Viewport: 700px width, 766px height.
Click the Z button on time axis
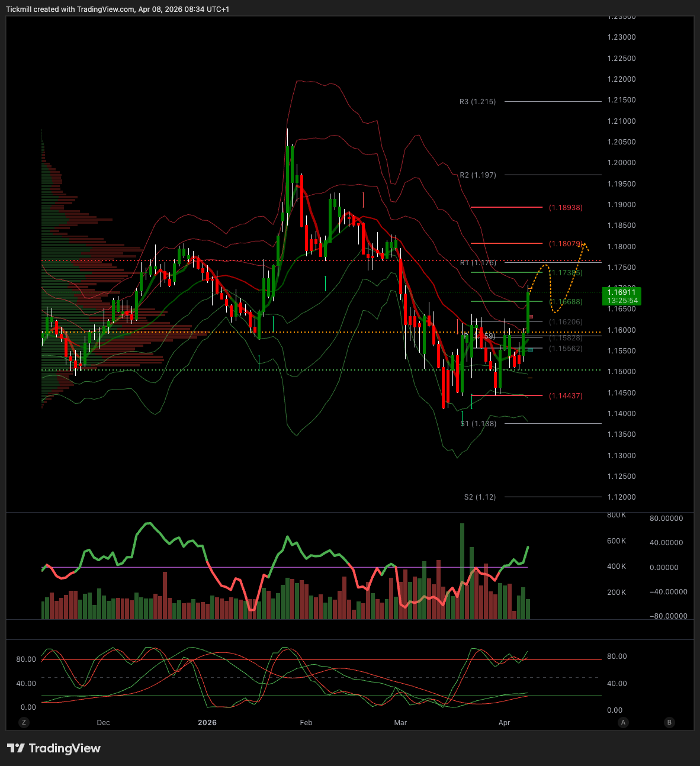(24, 722)
